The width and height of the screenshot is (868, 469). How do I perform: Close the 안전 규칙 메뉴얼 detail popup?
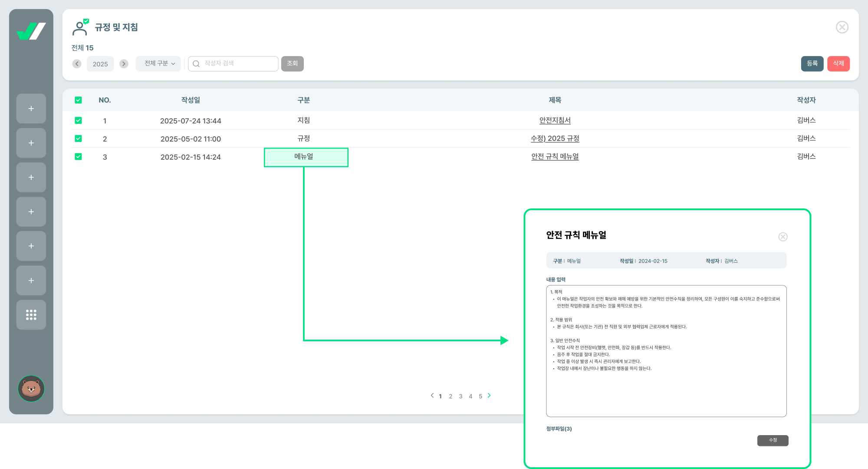click(x=783, y=237)
